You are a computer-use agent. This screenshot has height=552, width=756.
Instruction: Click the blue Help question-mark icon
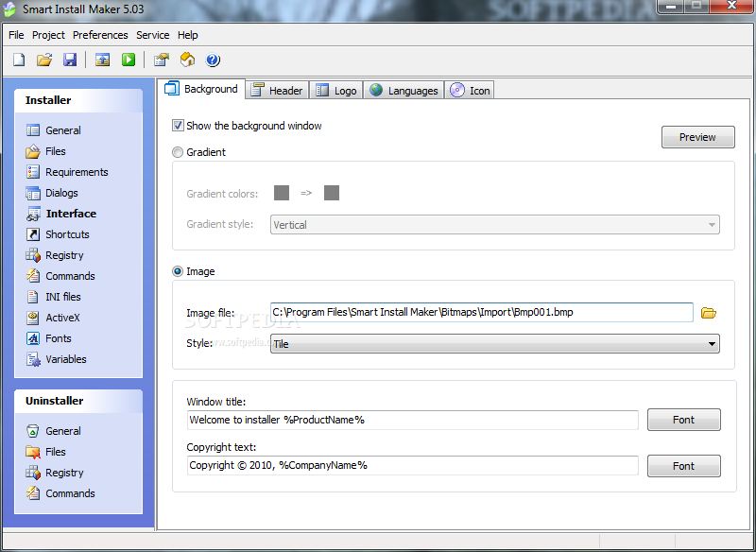213,60
